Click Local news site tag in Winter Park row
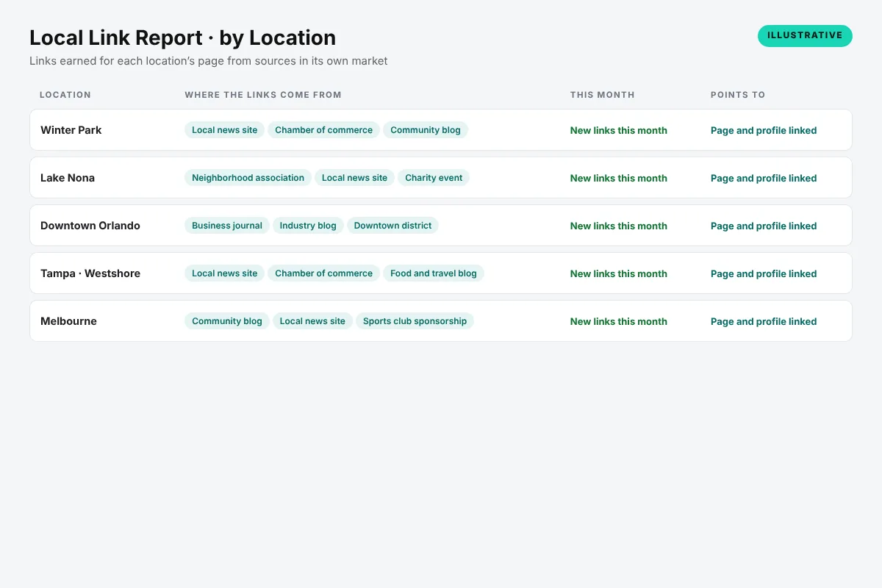Viewport: 882px width, 588px height. (x=225, y=130)
